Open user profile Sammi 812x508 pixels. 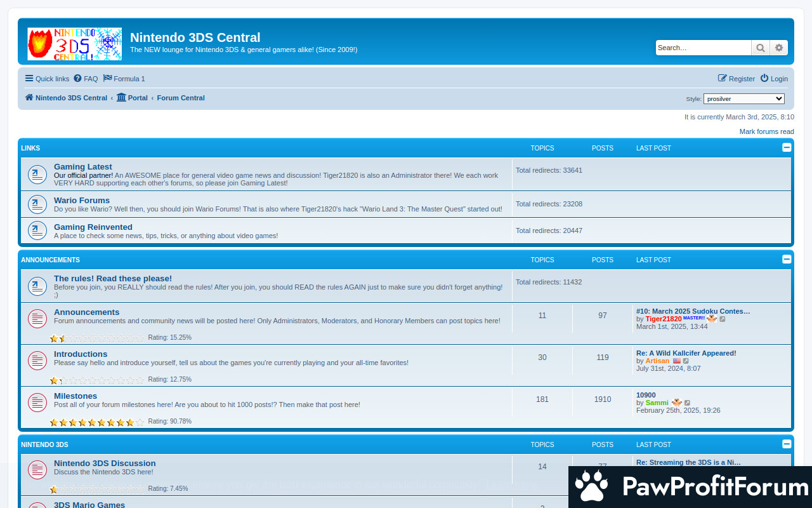(657, 403)
